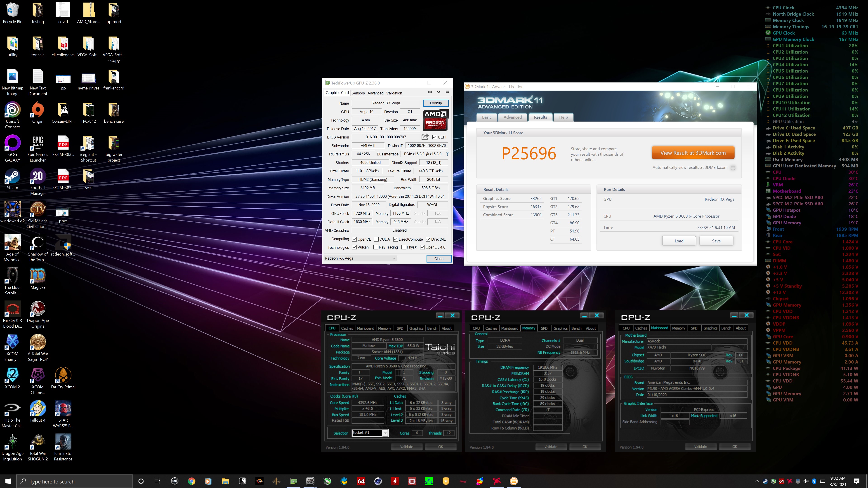Screen dimensions: 868x488
Task: Toggle the CUDA checkbox
Action: (x=376, y=239)
